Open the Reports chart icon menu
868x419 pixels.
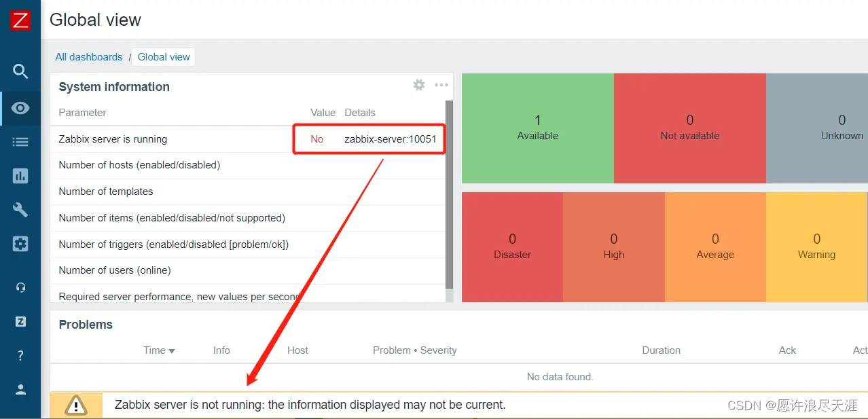tap(20, 176)
